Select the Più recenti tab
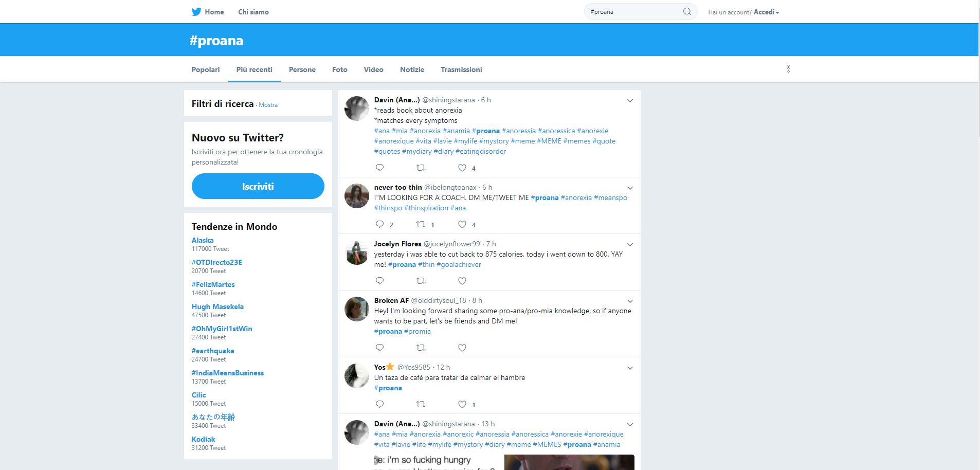Image resolution: width=980 pixels, height=470 pixels. tap(254, 69)
